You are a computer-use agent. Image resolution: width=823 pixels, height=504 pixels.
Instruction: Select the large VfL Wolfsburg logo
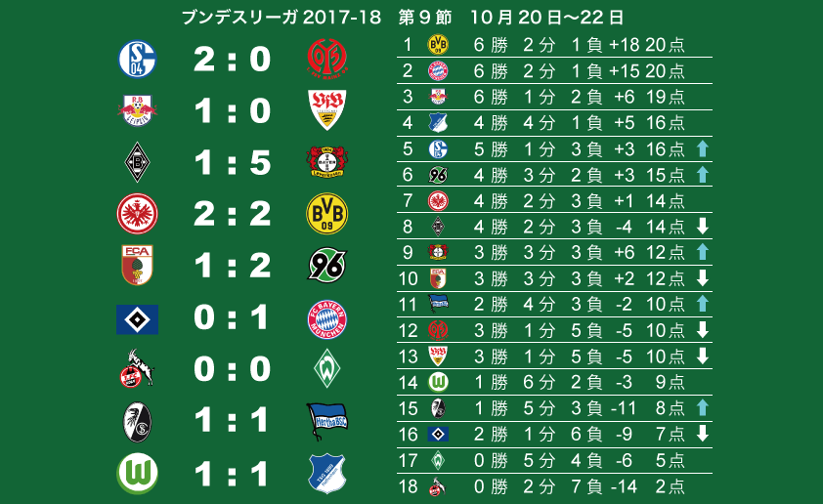137,474
